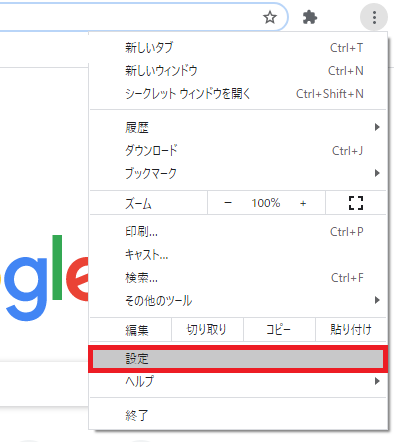Open シークレット ウィンドウを開く

[238, 94]
